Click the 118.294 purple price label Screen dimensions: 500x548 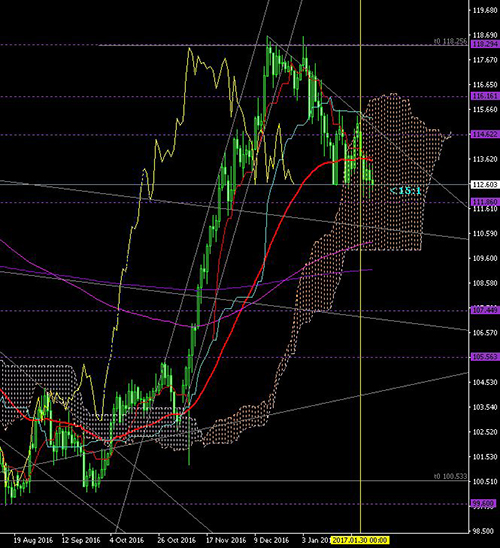coord(485,44)
